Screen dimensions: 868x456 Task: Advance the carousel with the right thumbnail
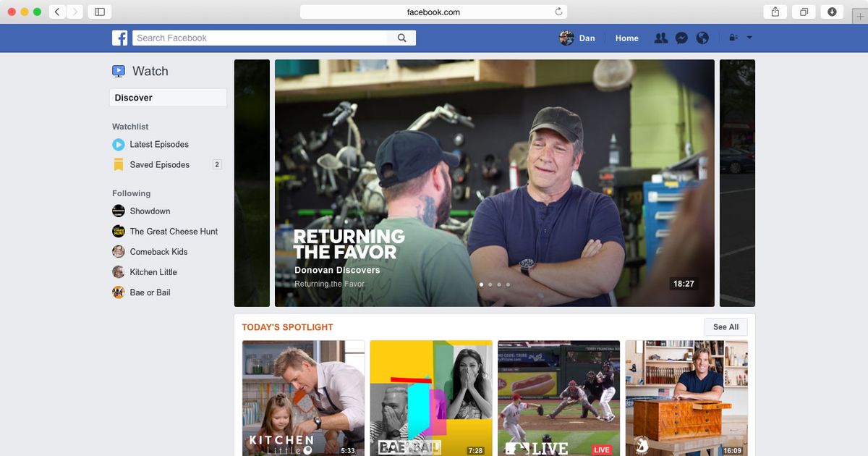[x=736, y=182]
